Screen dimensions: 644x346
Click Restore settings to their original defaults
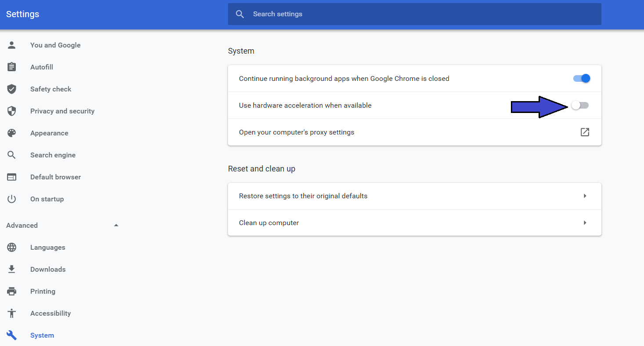414,196
